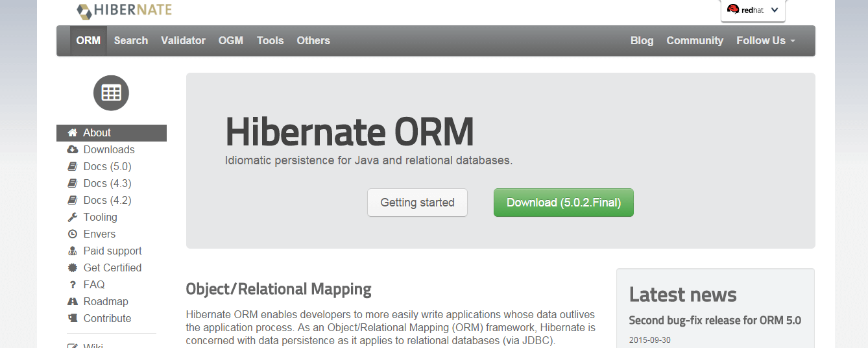Image resolution: width=868 pixels, height=348 pixels.
Task: Go to the Community page
Action: 695,40
